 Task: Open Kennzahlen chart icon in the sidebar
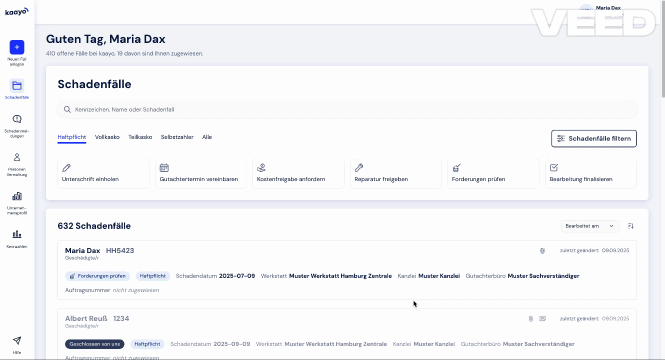[17, 234]
